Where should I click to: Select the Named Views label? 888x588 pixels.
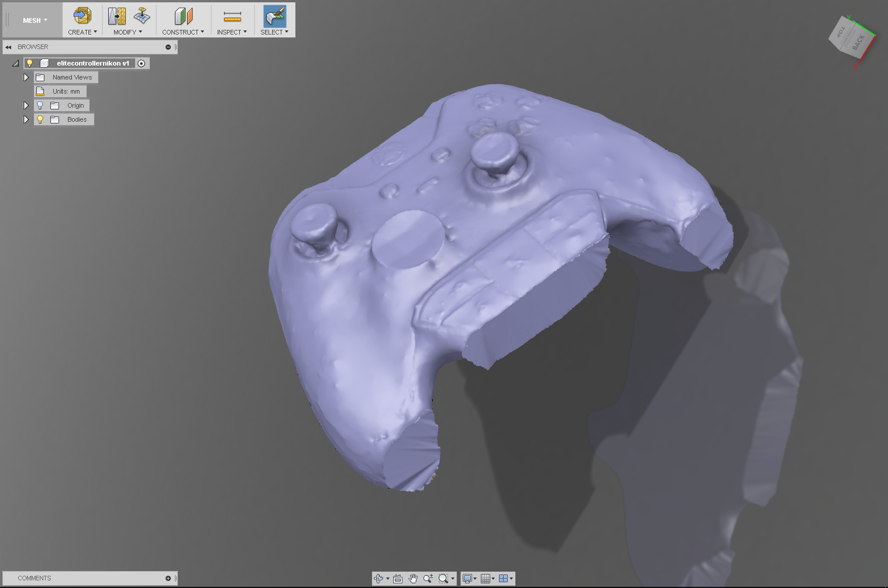pos(72,77)
